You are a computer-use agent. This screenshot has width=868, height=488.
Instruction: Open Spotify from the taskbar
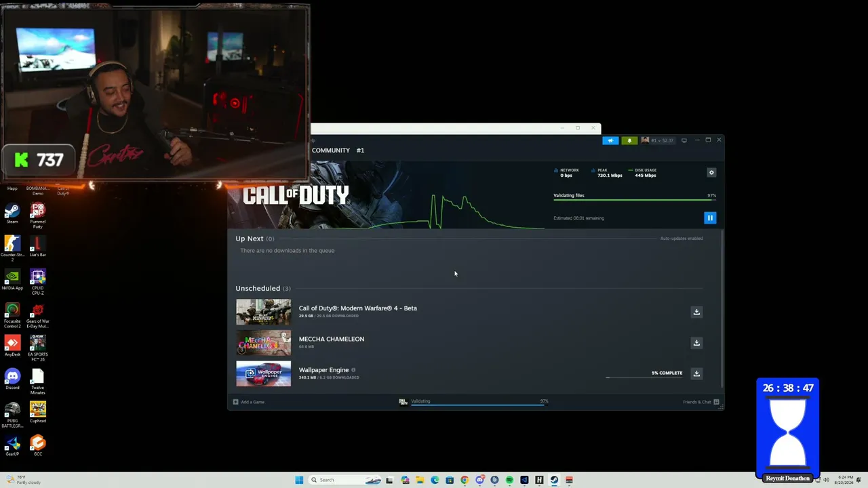pyautogui.click(x=509, y=480)
